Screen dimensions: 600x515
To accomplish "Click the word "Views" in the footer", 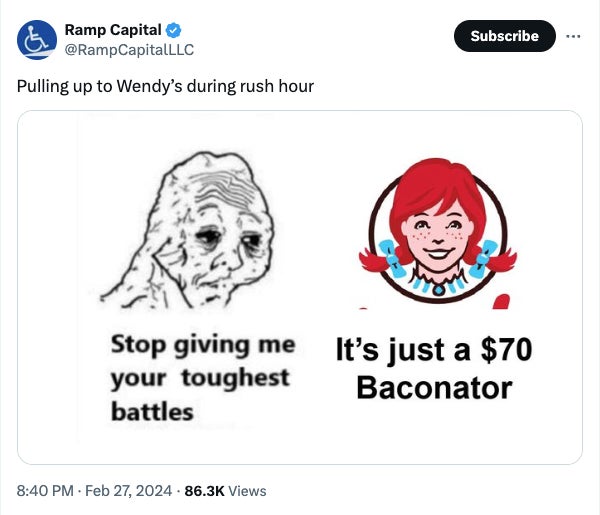I will (x=247, y=490).
